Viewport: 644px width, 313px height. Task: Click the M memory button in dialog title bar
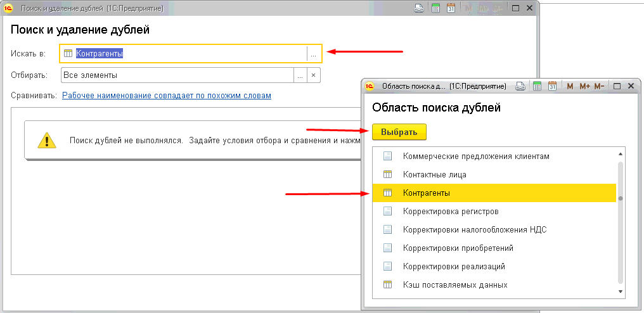(570, 86)
